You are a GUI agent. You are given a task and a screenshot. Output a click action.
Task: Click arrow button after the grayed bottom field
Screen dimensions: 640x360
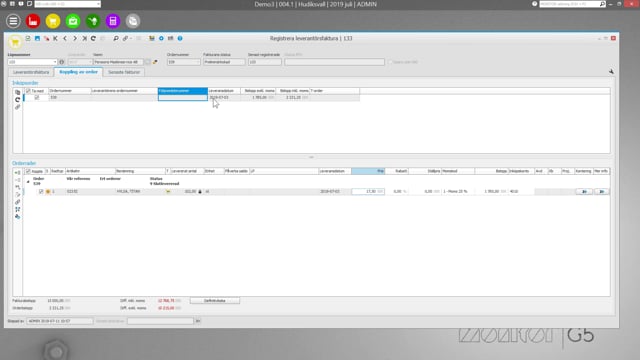[198, 321]
